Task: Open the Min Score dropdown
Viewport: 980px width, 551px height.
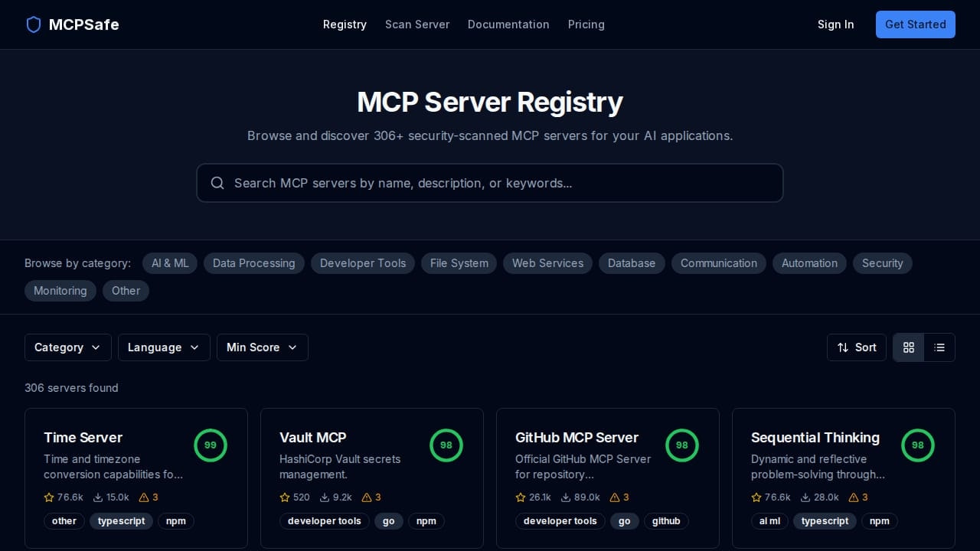Action: point(263,347)
